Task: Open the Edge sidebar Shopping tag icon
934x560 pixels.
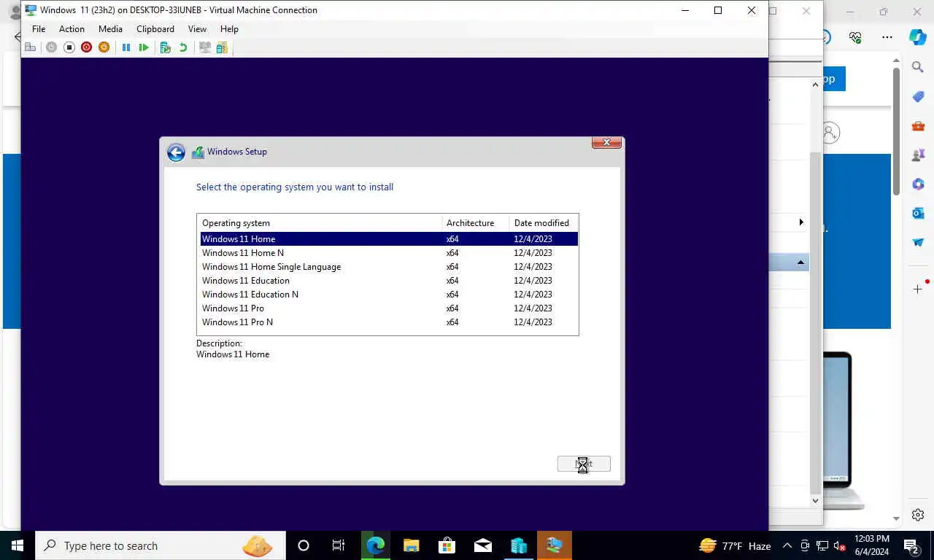Action: pos(918,97)
